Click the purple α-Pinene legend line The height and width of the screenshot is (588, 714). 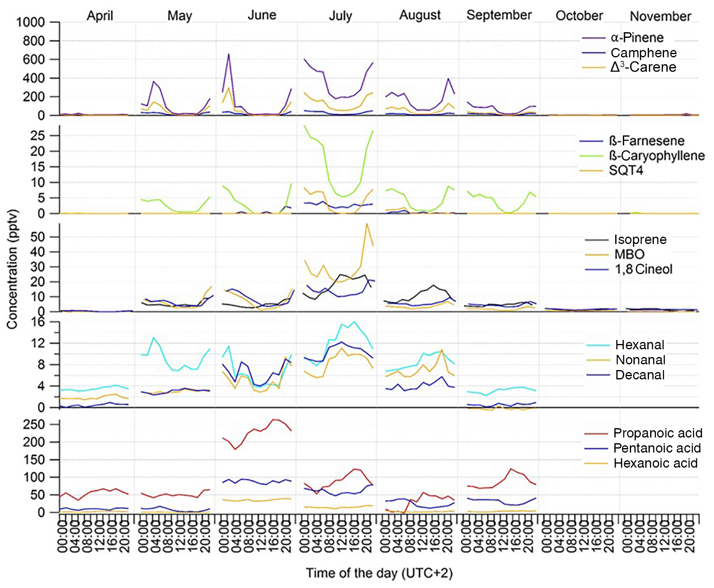[593, 38]
